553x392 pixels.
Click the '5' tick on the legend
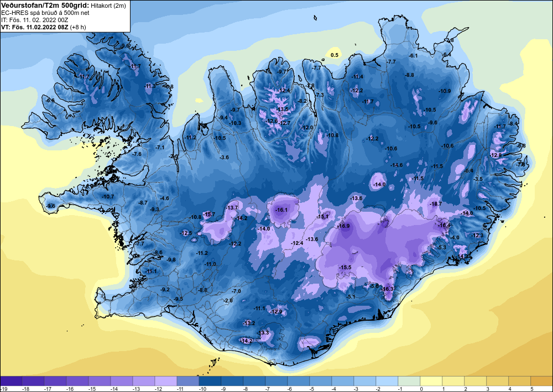coord(532,389)
